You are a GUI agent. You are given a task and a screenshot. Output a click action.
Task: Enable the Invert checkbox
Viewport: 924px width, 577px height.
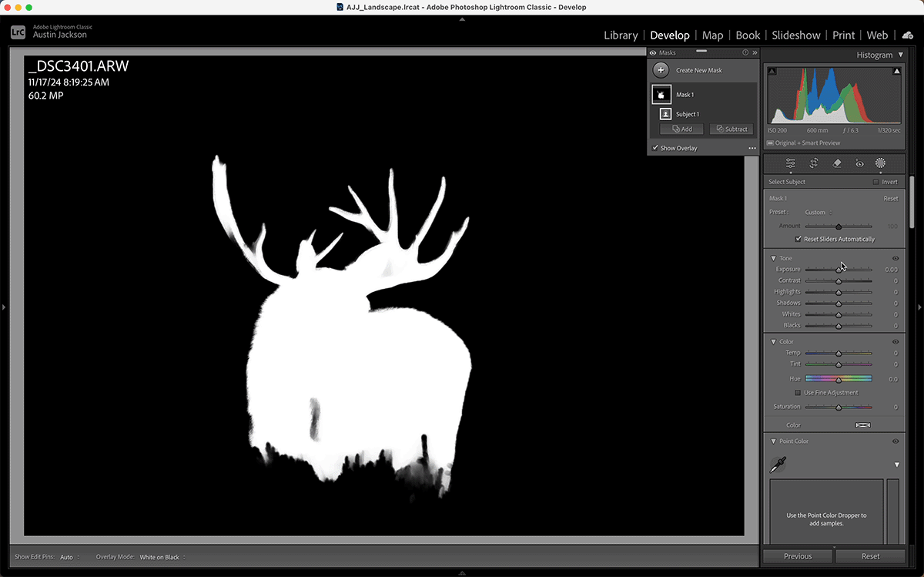[875, 182]
